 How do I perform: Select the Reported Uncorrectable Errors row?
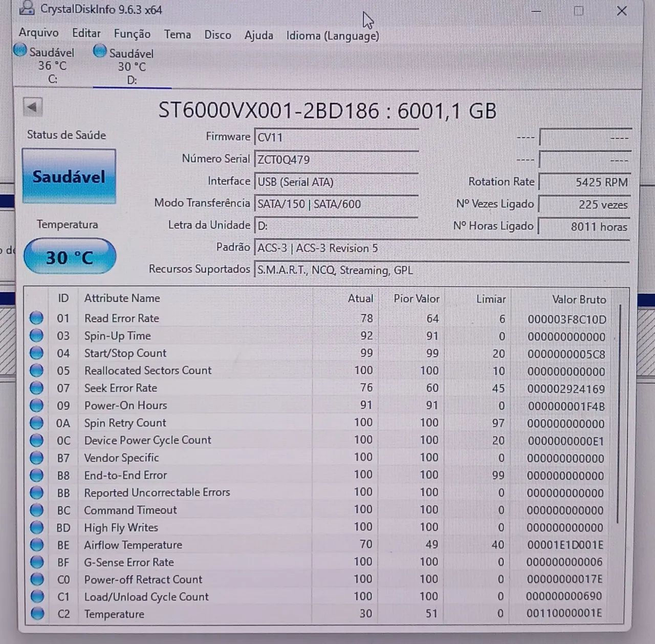coord(317,492)
